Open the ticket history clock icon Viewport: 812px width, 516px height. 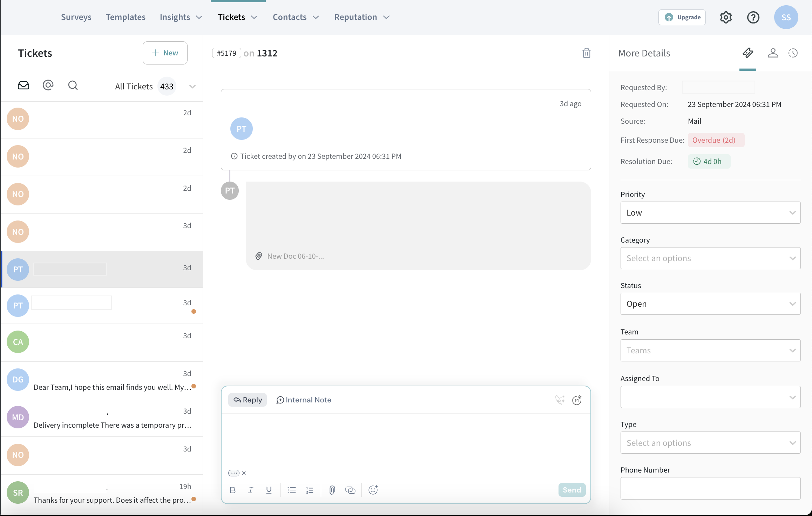pos(793,53)
